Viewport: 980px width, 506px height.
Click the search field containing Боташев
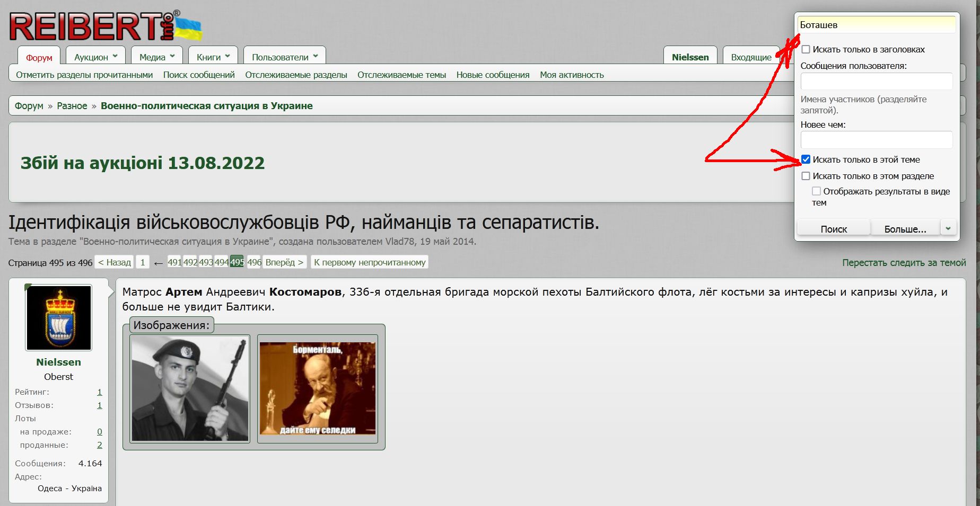[x=876, y=25]
